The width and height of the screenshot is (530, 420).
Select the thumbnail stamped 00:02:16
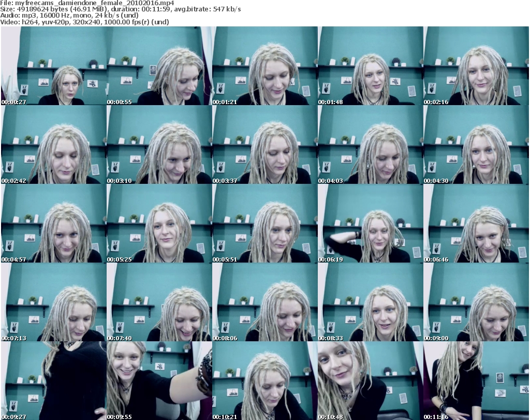pyautogui.click(x=476, y=66)
